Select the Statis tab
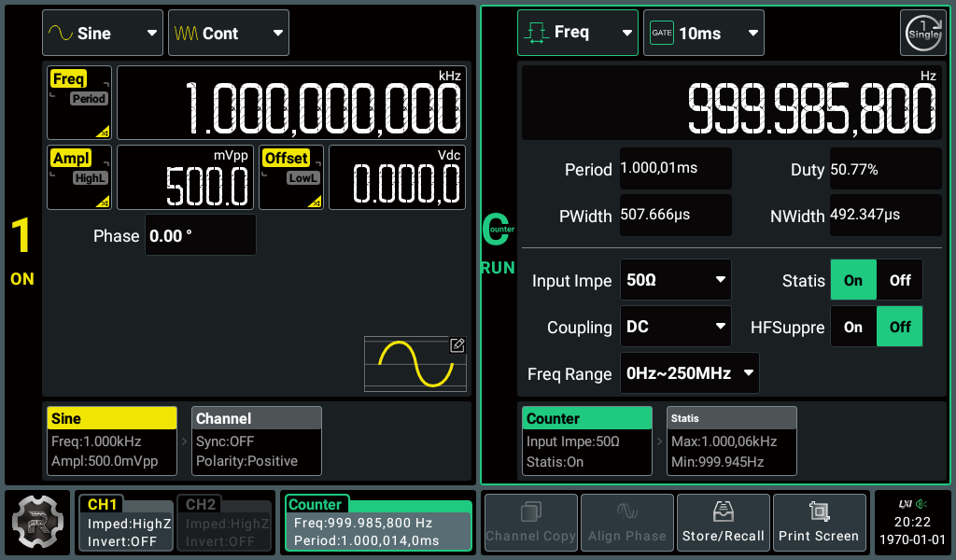Screen dimensions: 956x560 click(731, 416)
